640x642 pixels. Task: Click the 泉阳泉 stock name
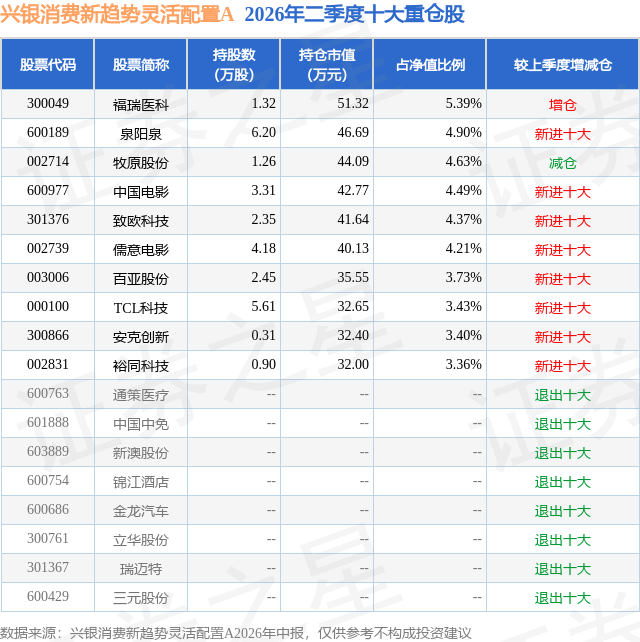tap(141, 134)
